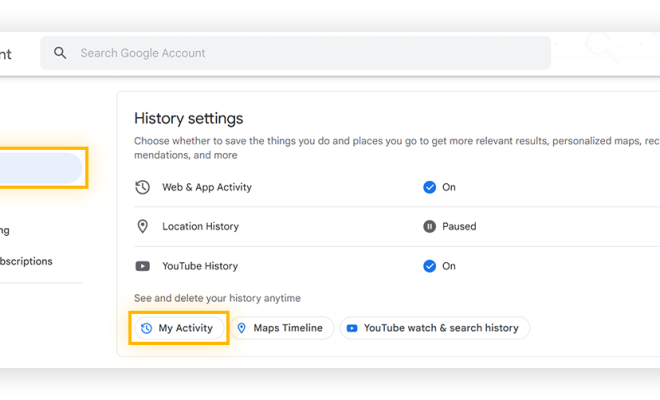The height and width of the screenshot is (400, 660).
Task: Click the blue check next to Web & App Activity
Action: click(x=429, y=187)
